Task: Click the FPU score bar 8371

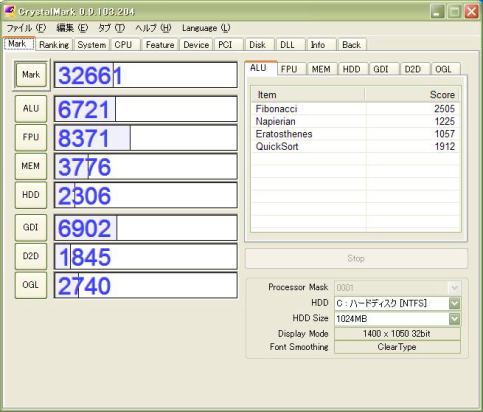Action: pos(146,138)
